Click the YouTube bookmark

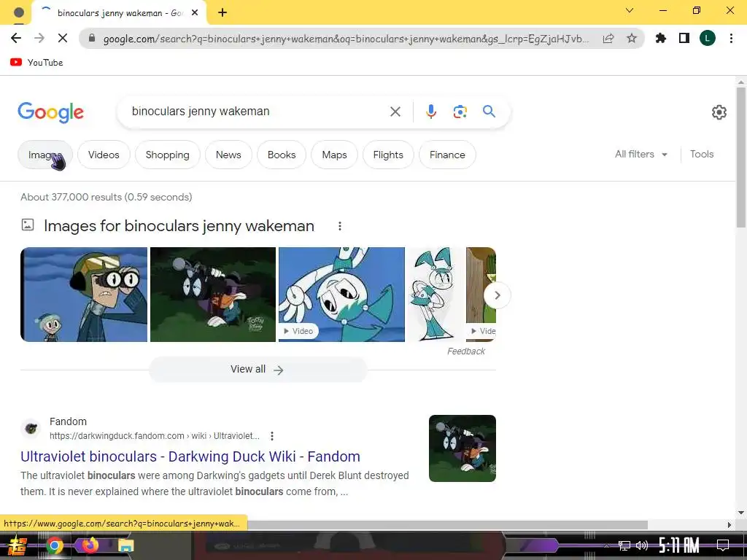36,63
